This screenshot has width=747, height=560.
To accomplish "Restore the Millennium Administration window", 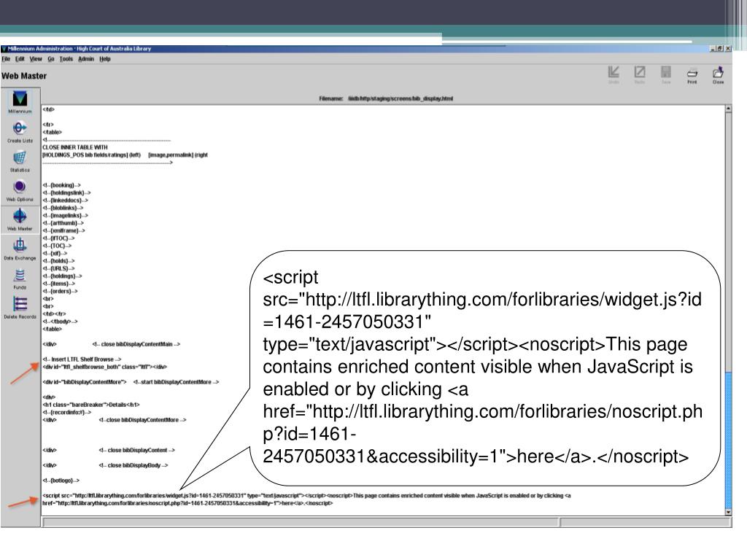I will 720,49.
